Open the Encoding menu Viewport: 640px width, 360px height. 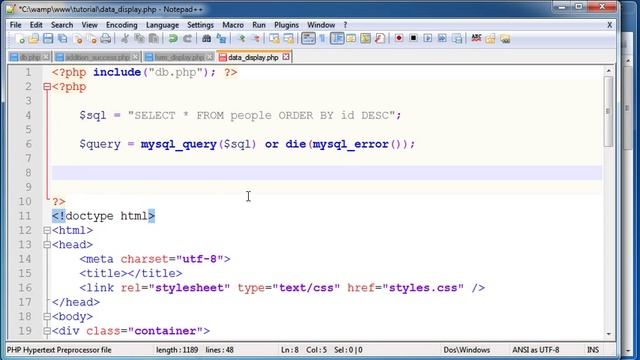122,25
